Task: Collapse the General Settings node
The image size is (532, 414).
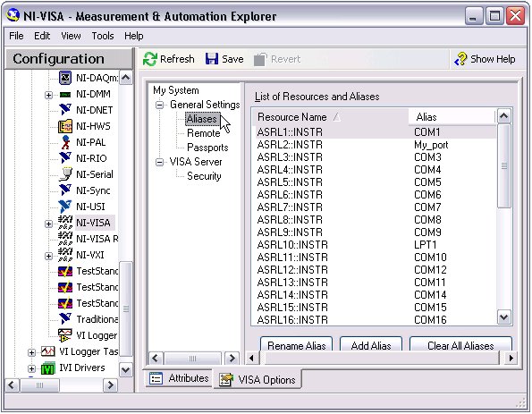Action: tap(159, 105)
